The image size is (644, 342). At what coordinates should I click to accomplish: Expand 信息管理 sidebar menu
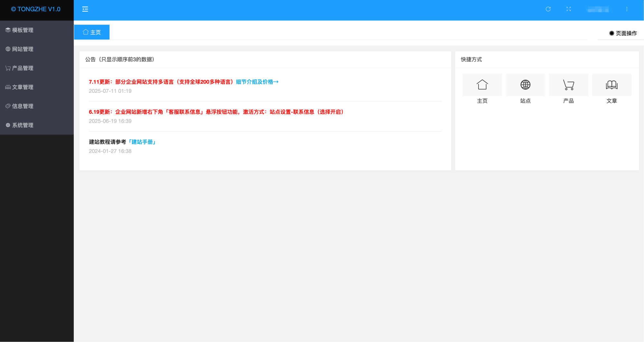pyautogui.click(x=37, y=106)
